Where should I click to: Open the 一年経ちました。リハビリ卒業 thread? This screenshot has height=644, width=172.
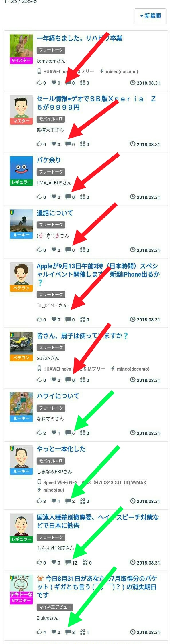pyautogui.click(x=79, y=38)
